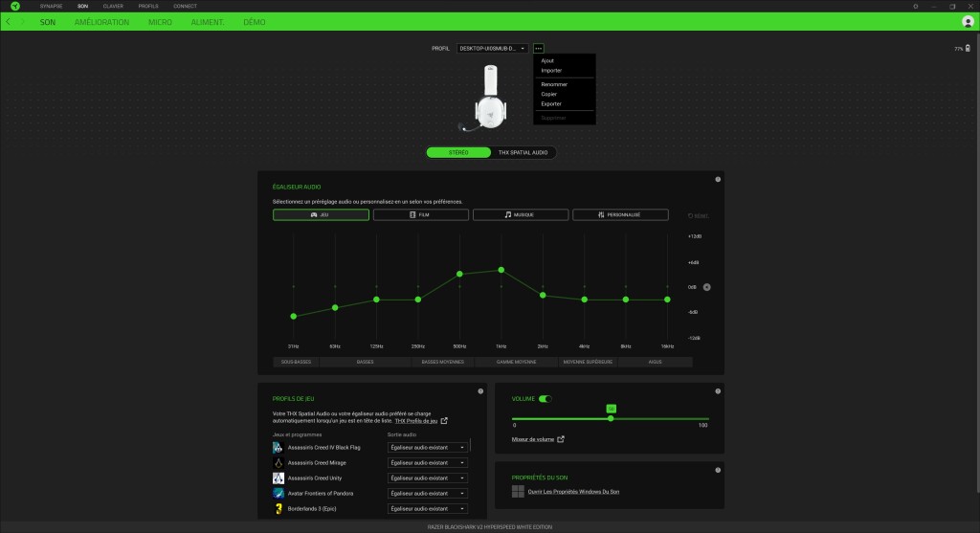Click the Windows logo icon in Propriétés du Son
The image size is (980, 533).
coord(518,492)
